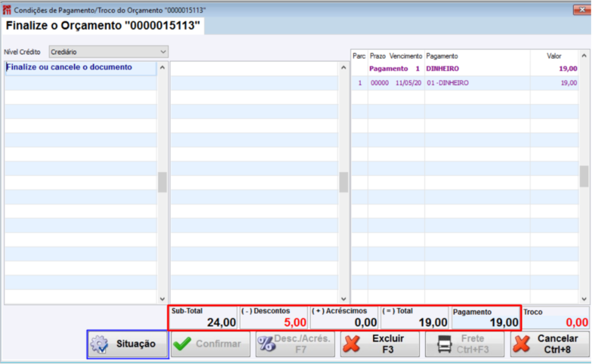Click the red X icon on Cancelar Ctrl+8

coord(522,344)
